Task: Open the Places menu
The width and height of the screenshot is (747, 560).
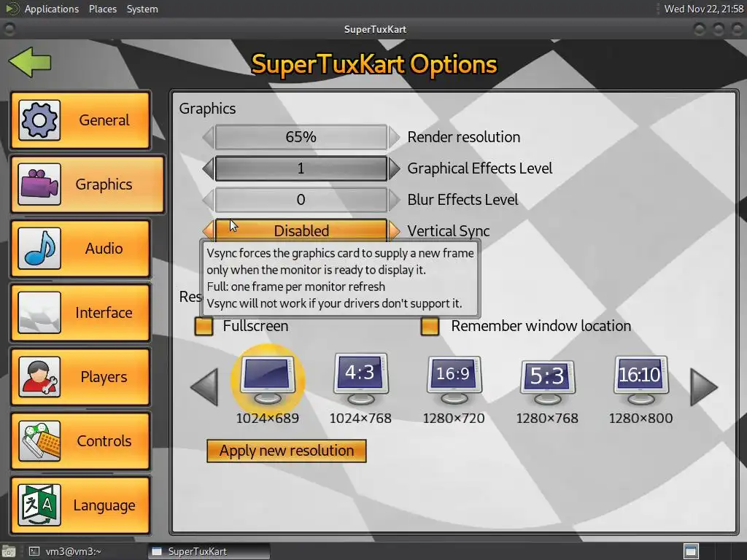Action: pyautogui.click(x=102, y=9)
